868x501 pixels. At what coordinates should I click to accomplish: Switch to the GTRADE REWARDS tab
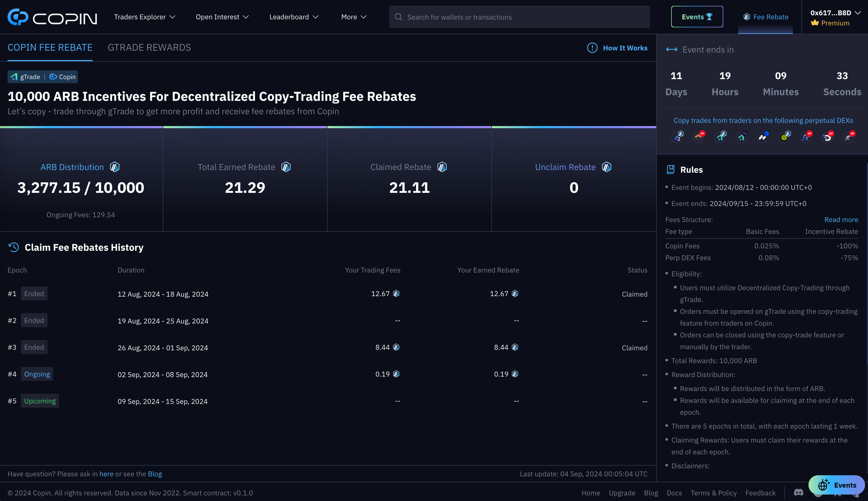(x=149, y=47)
